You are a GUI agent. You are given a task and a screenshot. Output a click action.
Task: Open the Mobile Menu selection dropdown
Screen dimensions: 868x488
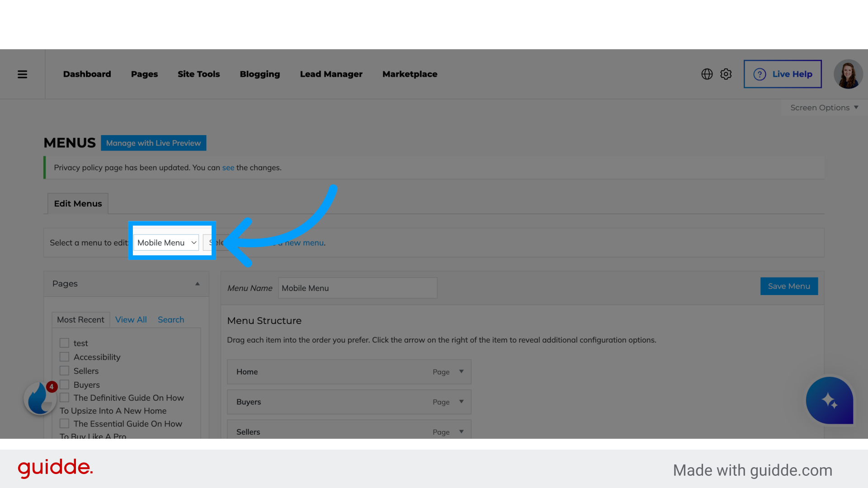[x=166, y=243]
